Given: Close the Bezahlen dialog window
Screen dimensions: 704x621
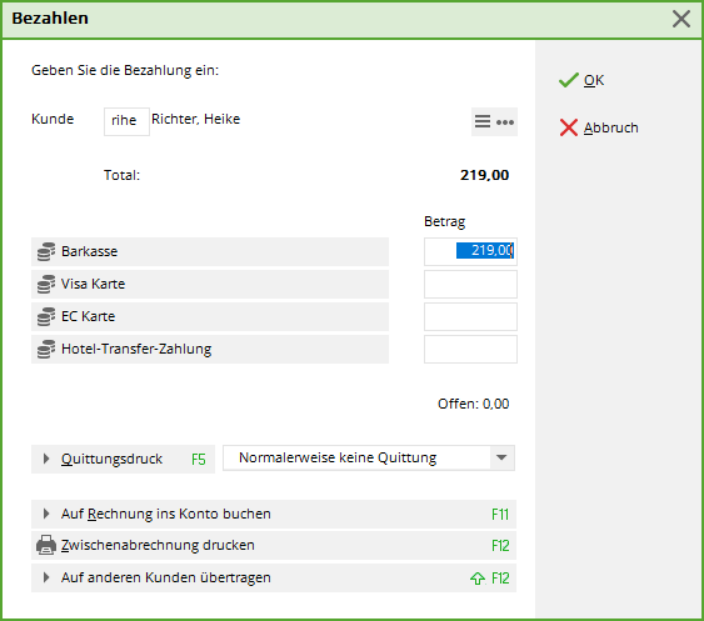Looking at the screenshot, I should [x=681, y=19].
